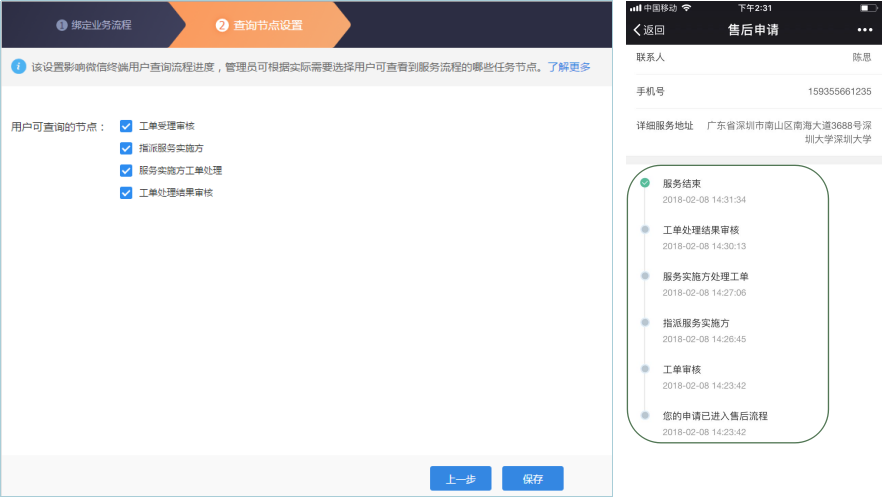The width and height of the screenshot is (883, 498).
Task: Open the three-dot more menu
Action: pyautogui.click(x=864, y=29)
